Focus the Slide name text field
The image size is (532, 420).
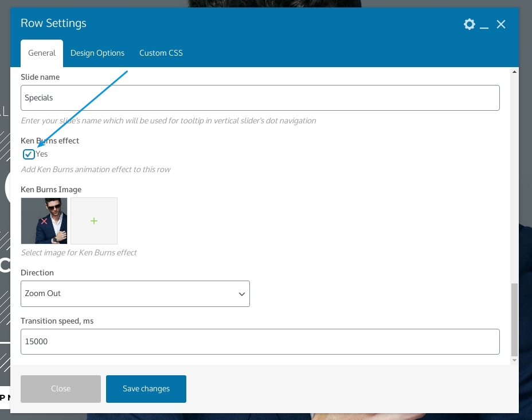pos(260,98)
